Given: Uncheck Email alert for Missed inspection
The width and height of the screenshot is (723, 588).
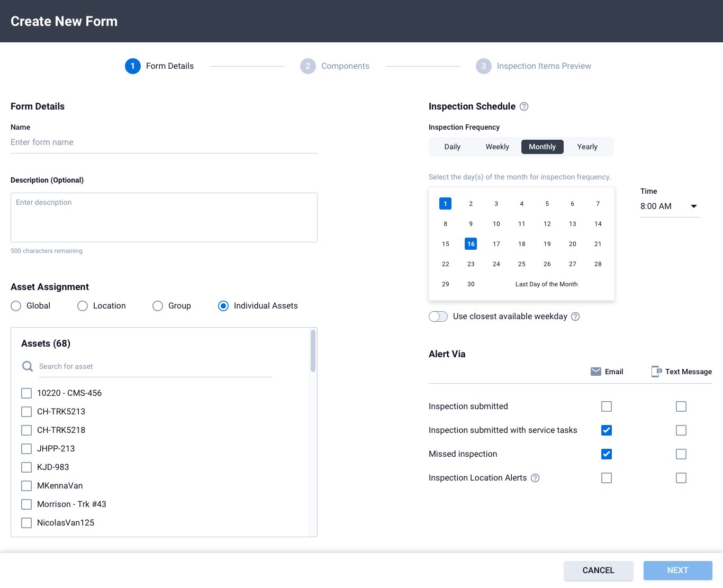Looking at the screenshot, I should pyautogui.click(x=606, y=454).
